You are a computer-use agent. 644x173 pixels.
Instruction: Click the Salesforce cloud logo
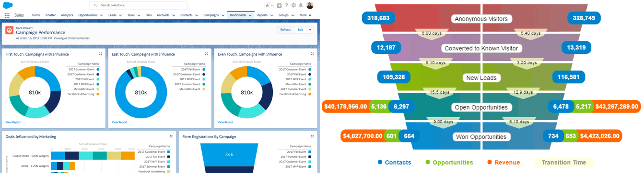tap(7, 5)
